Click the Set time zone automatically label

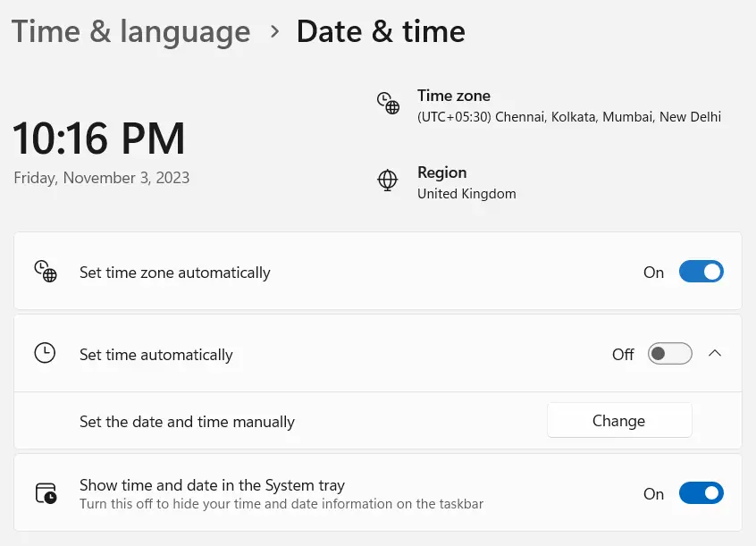click(174, 273)
